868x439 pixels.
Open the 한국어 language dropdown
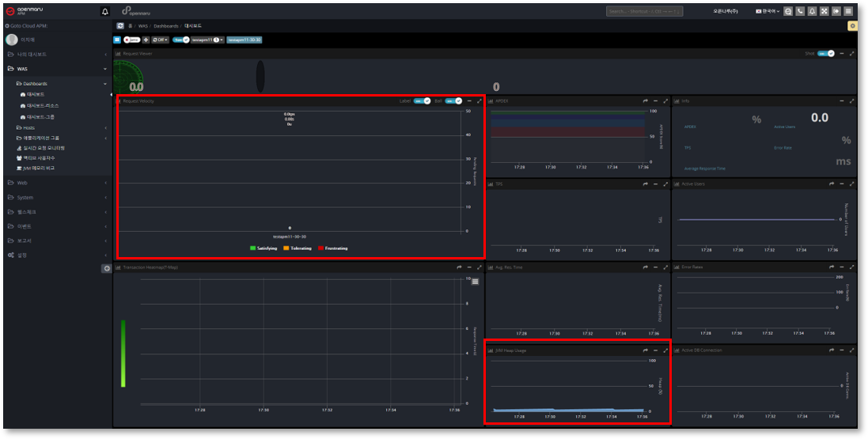tap(768, 12)
